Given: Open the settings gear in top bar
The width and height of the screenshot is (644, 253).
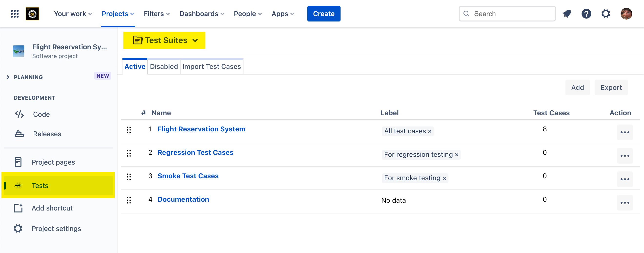Looking at the screenshot, I should pos(605,14).
